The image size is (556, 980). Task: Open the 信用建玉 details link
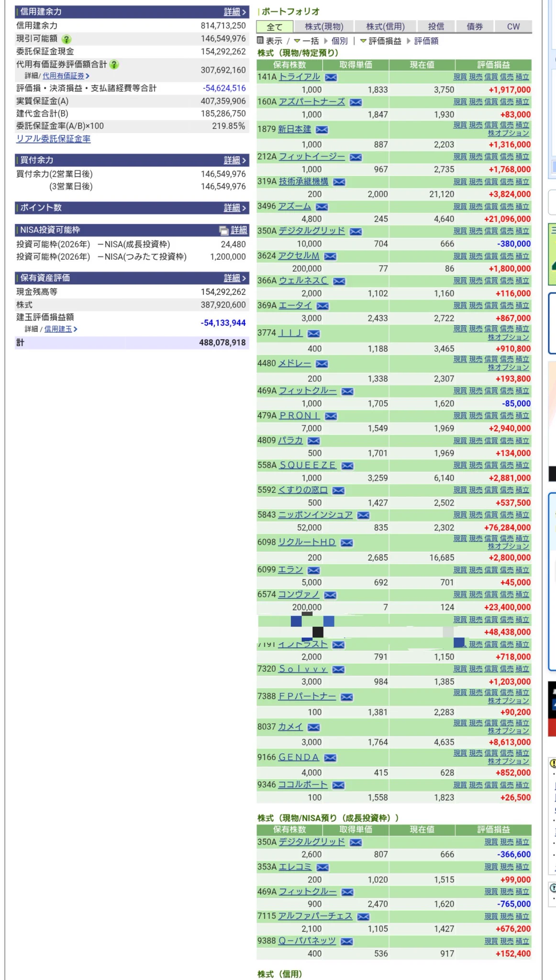[x=60, y=329]
